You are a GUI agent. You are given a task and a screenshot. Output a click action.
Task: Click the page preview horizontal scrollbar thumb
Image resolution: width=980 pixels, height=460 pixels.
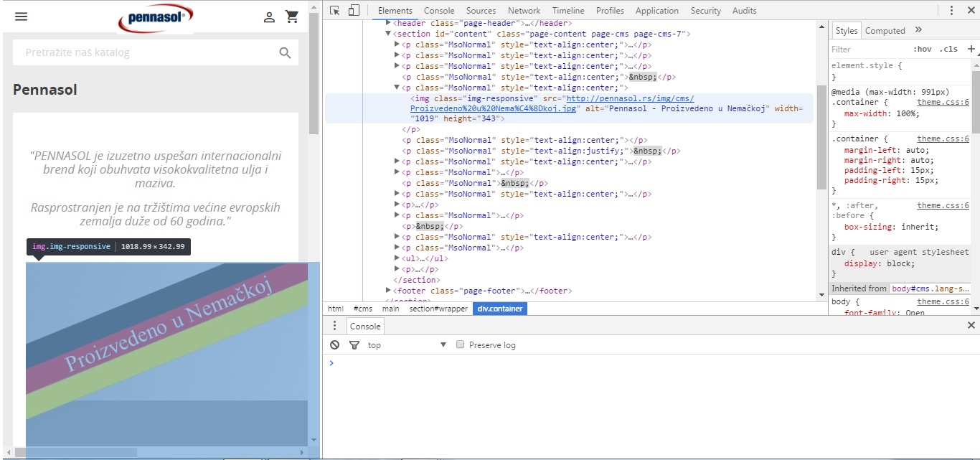coord(75,453)
